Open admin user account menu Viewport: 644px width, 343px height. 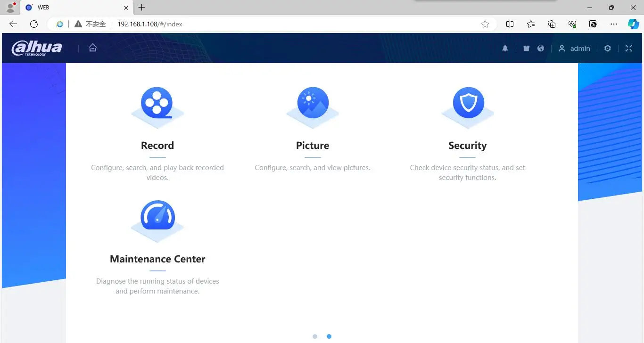pos(574,49)
